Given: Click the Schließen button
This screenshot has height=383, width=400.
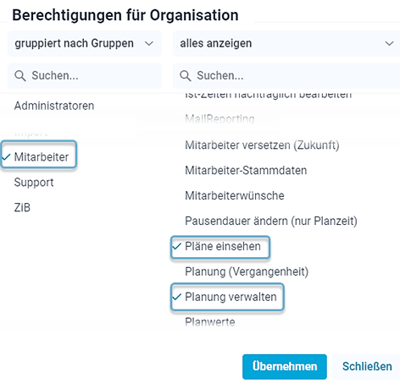Looking at the screenshot, I should (367, 367).
